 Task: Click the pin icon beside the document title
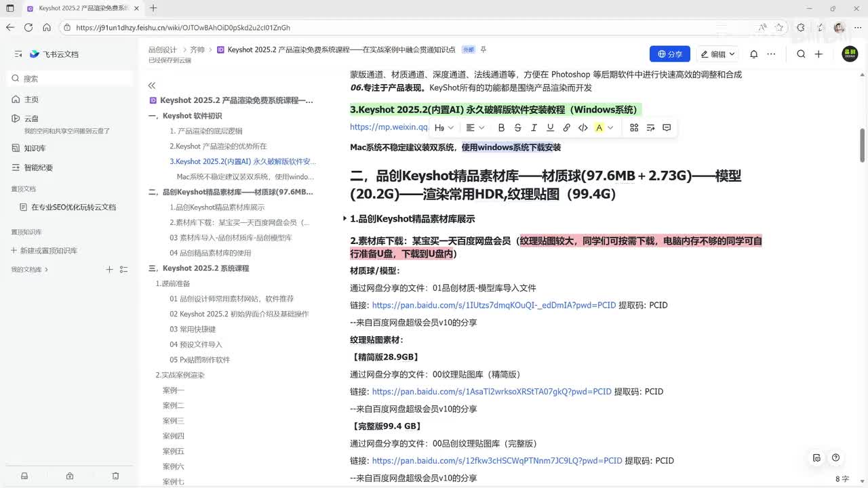pyautogui.click(x=484, y=49)
